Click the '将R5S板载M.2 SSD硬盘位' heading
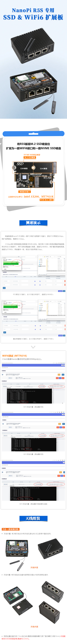 (33, 144)
